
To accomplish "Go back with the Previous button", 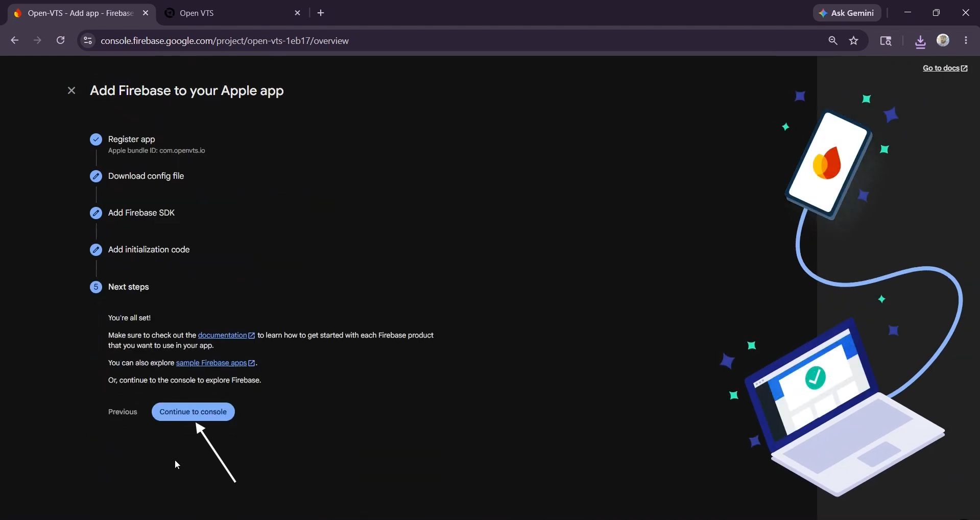I will click(123, 412).
